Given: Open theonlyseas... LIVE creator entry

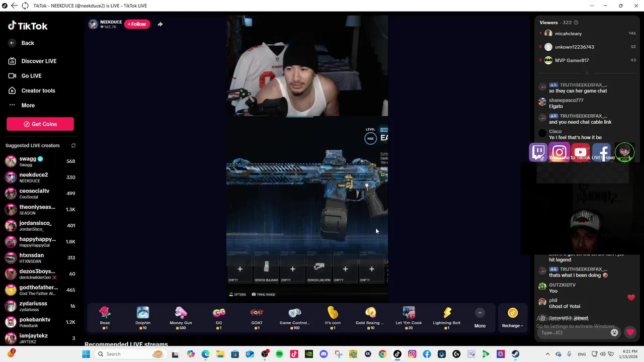Looking at the screenshot, I should pos(40,210).
